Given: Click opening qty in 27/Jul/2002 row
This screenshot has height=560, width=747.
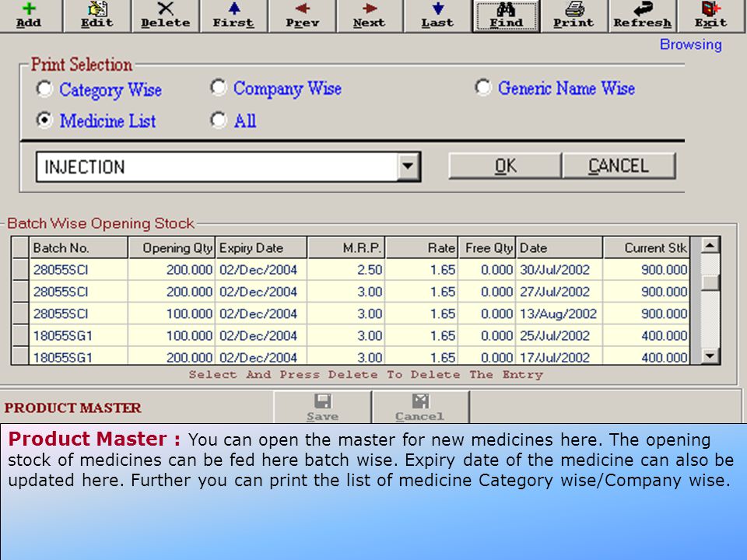Looking at the screenshot, I should (171, 292).
